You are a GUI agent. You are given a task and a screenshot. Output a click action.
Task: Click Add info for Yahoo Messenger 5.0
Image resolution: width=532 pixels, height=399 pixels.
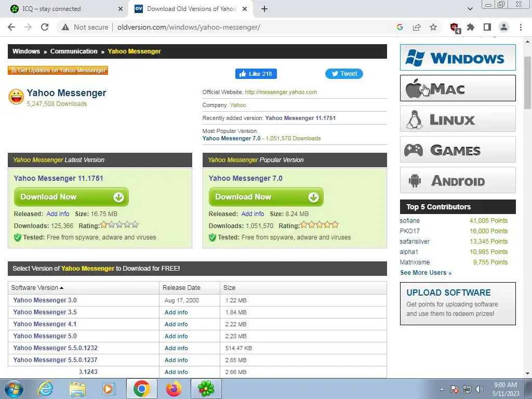(x=176, y=336)
